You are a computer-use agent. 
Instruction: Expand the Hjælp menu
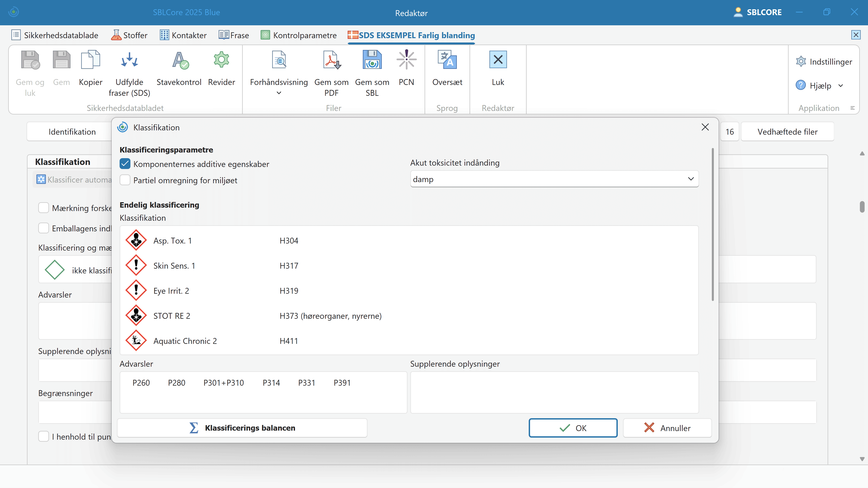[x=841, y=86]
